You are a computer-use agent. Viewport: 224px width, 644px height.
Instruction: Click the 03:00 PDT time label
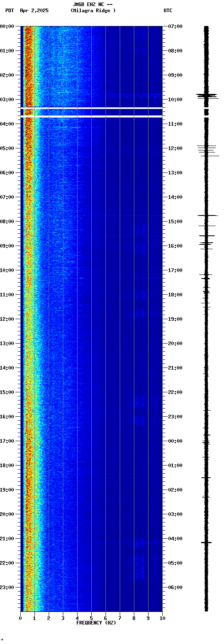[x=7, y=100]
